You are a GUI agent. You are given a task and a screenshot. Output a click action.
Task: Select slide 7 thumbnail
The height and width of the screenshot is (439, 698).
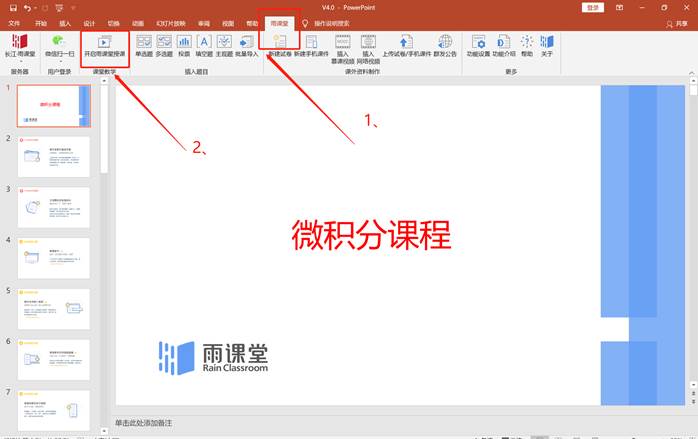coord(54,410)
